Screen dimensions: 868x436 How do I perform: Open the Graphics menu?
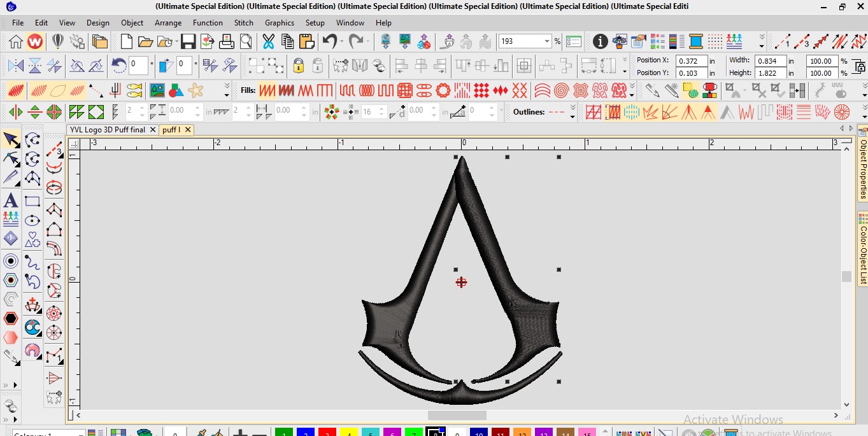click(x=280, y=22)
